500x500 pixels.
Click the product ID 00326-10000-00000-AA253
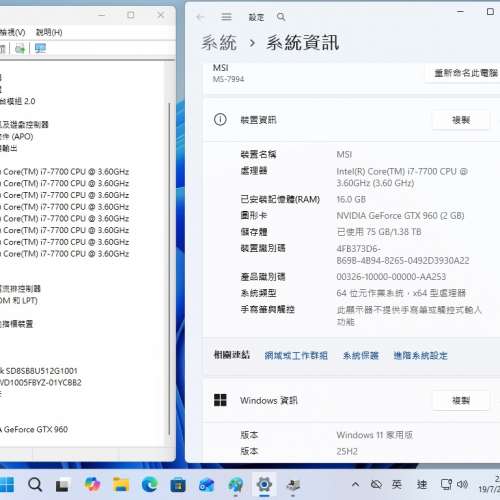[x=391, y=277]
